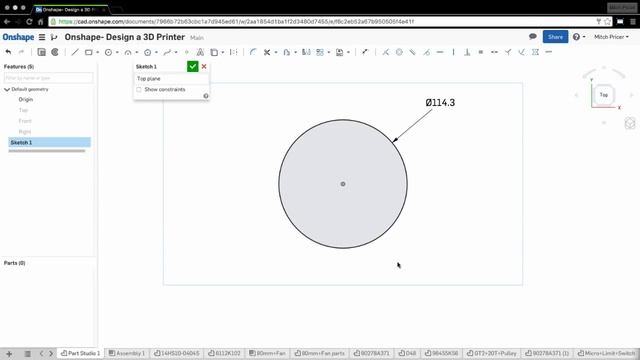
Task: Open the 80mm+Fan tab
Action: pos(267,353)
